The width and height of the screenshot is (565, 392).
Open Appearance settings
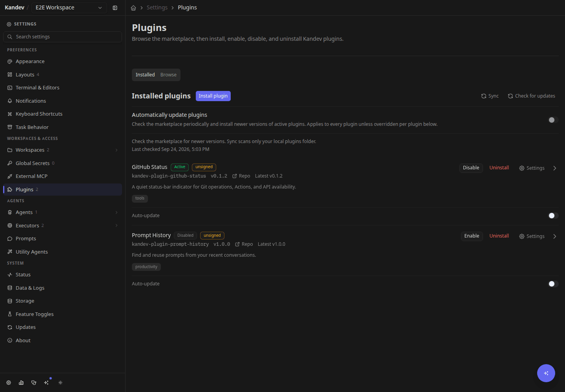[x=63, y=62]
